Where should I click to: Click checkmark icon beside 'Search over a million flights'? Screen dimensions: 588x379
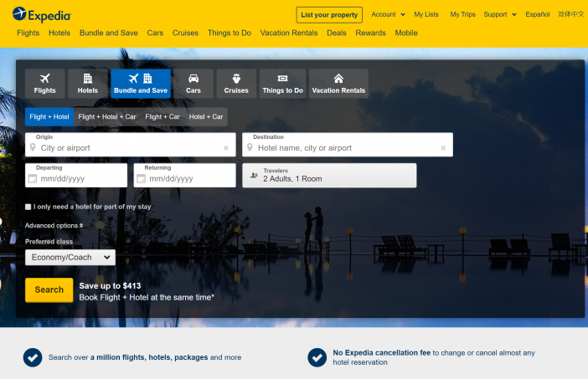(x=33, y=357)
